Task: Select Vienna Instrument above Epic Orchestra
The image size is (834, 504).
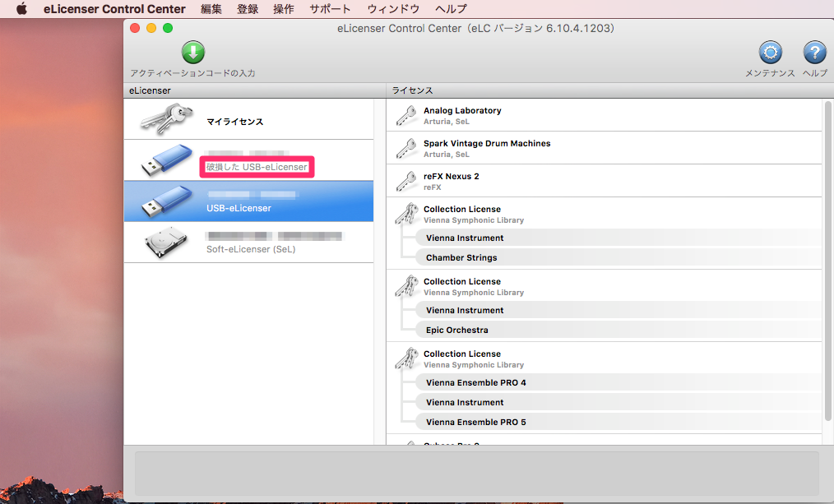Action: tap(618, 310)
